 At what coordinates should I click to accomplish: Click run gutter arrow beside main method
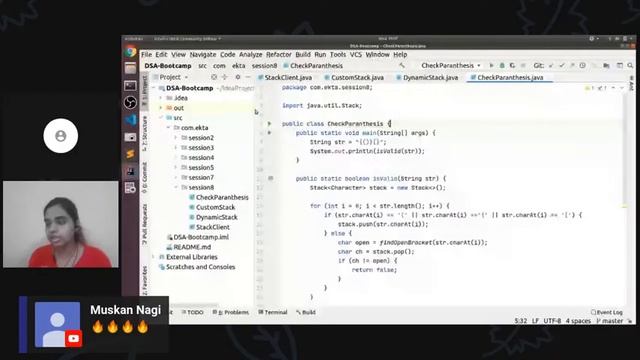269,133
